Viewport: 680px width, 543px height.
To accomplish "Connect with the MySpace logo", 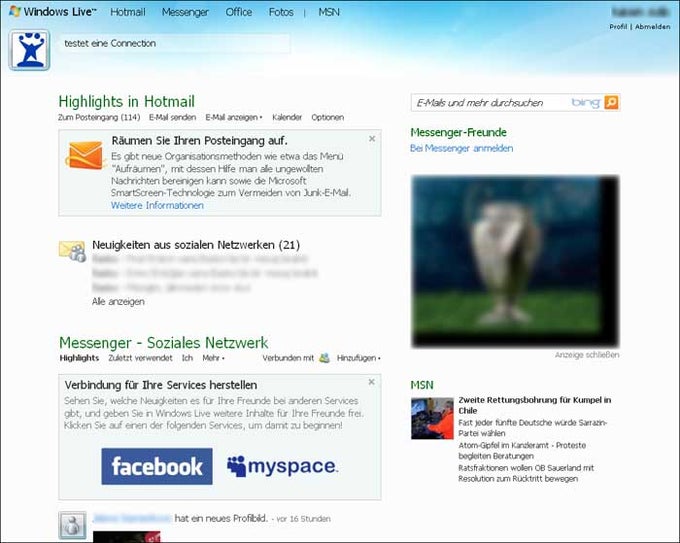I will coord(282,466).
